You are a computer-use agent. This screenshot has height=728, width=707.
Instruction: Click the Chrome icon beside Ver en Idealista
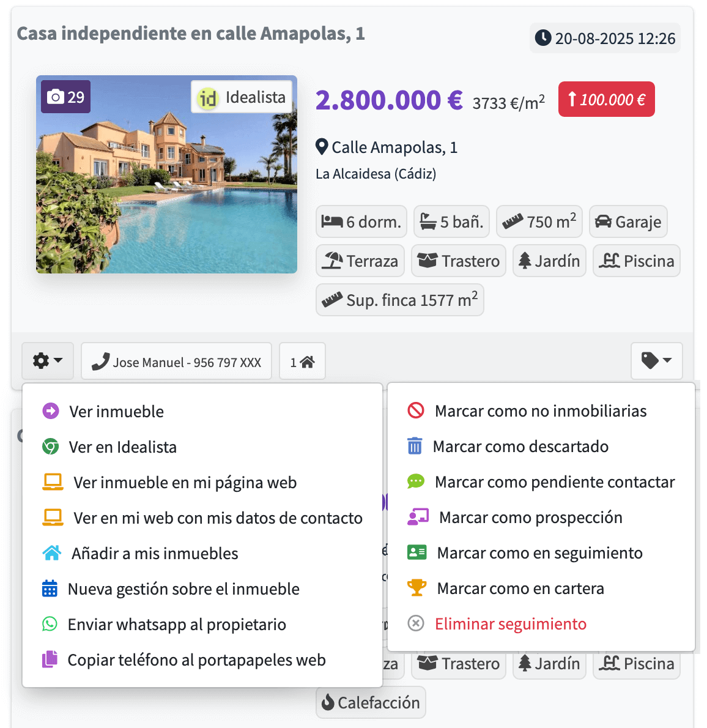pyautogui.click(x=50, y=447)
